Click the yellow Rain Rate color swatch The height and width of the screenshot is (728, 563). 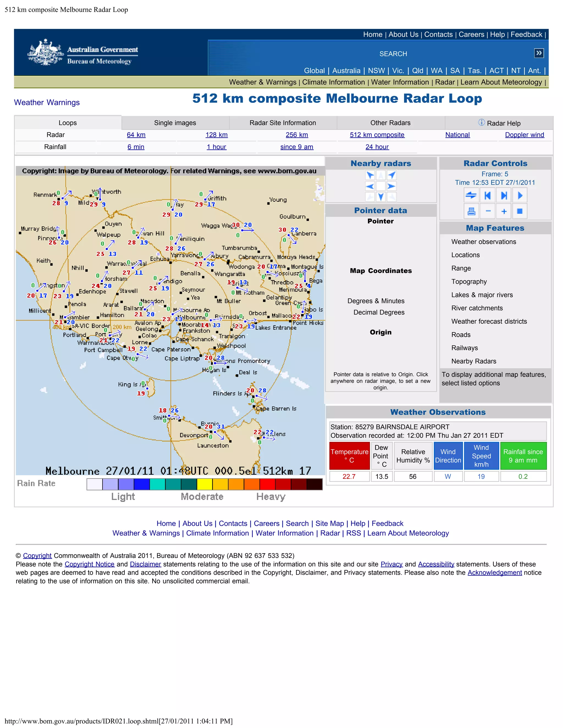tap(205, 484)
